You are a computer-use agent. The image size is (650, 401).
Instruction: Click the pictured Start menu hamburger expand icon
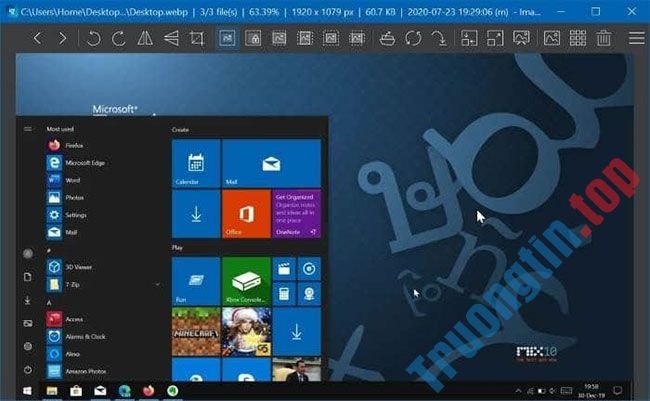pyautogui.click(x=28, y=129)
